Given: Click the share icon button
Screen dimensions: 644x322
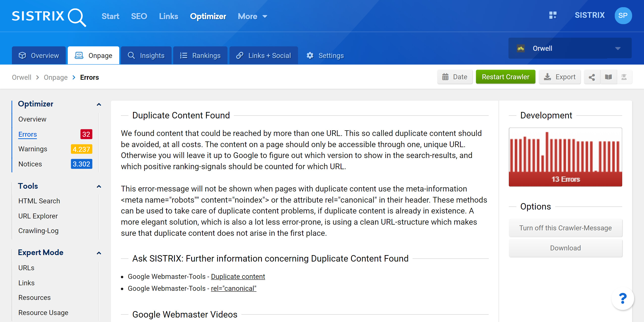Looking at the screenshot, I should click(592, 77).
